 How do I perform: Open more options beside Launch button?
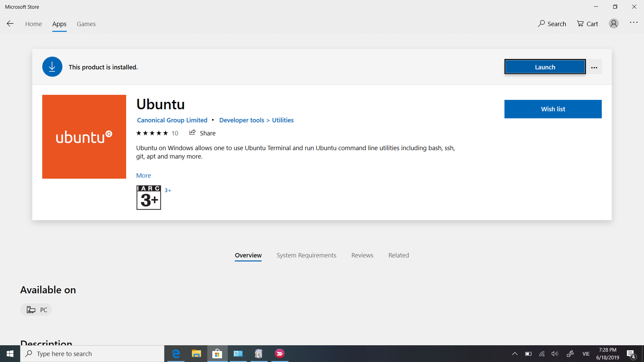[x=594, y=67]
